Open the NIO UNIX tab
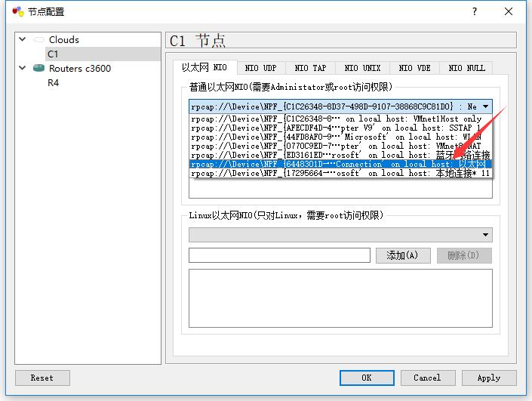Screen dimensions: 532x401 (362, 68)
